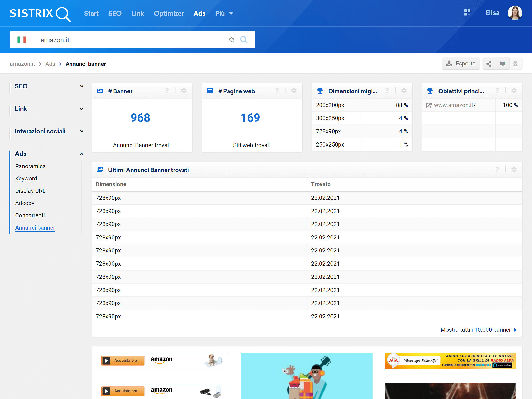Screen dimensions: 532x399
Task: Click the 169 web pages count
Action: 250,118
